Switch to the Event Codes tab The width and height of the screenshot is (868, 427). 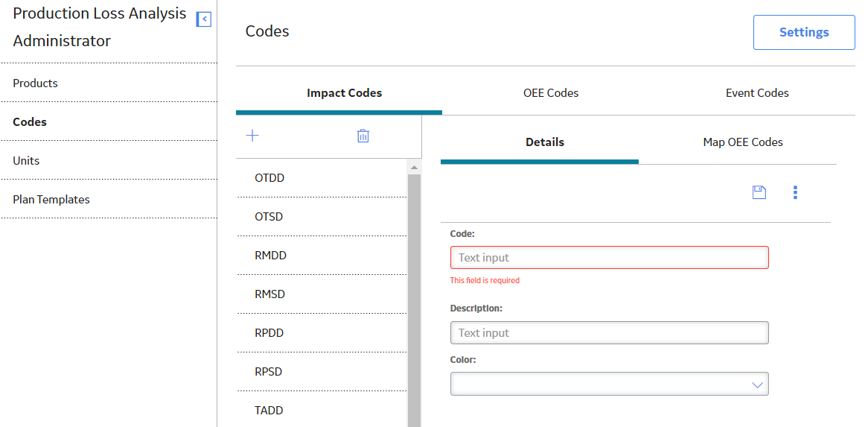tap(757, 93)
